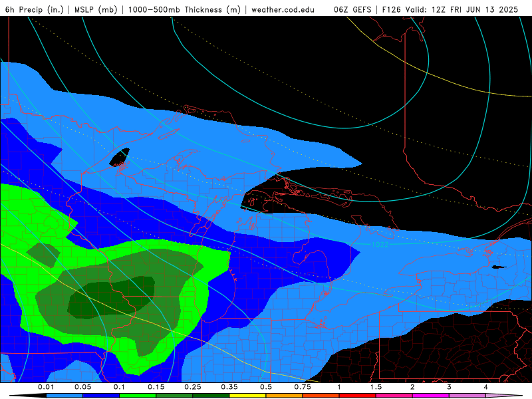Click the 0.75 legend value
The image size is (532, 399).
[303, 387]
